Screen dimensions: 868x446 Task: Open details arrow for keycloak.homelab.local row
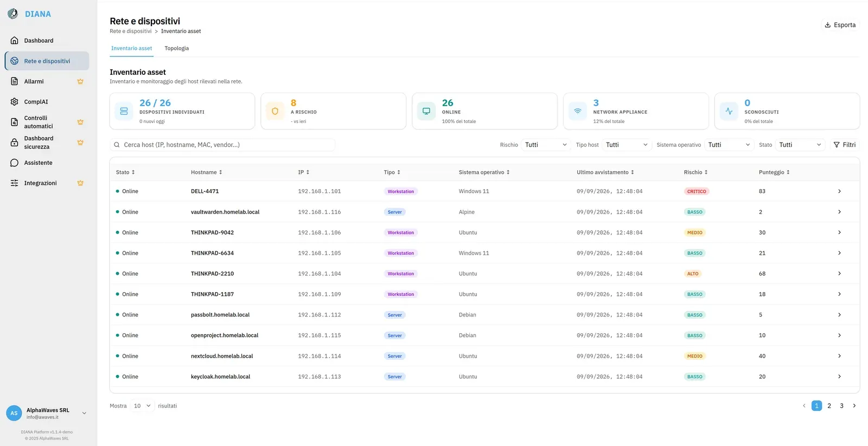click(x=839, y=377)
